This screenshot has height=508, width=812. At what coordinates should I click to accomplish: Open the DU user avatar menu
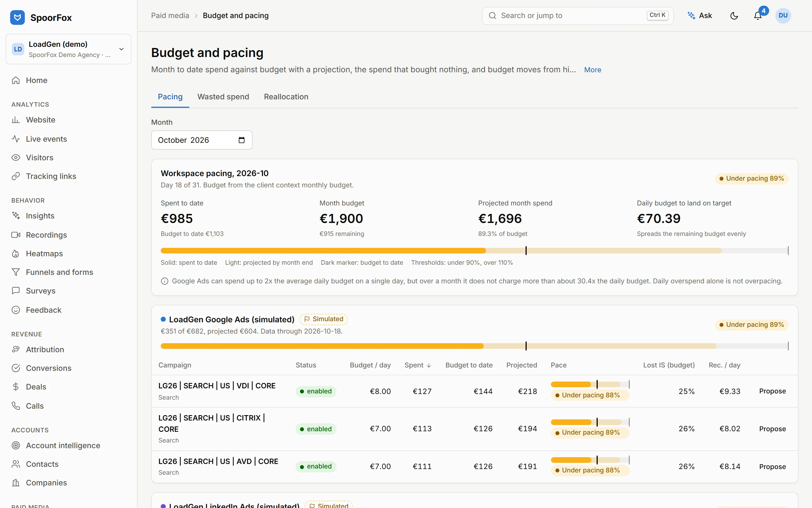pos(783,16)
